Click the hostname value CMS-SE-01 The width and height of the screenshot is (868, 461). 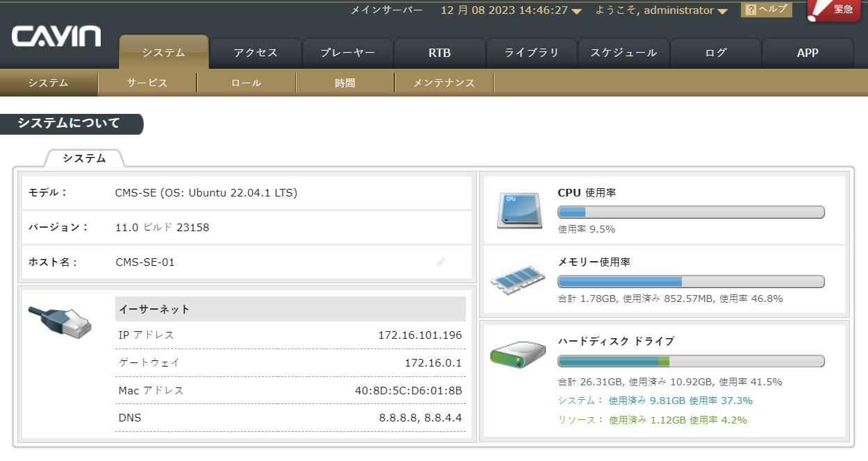pyautogui.click(x=145, y=262)
